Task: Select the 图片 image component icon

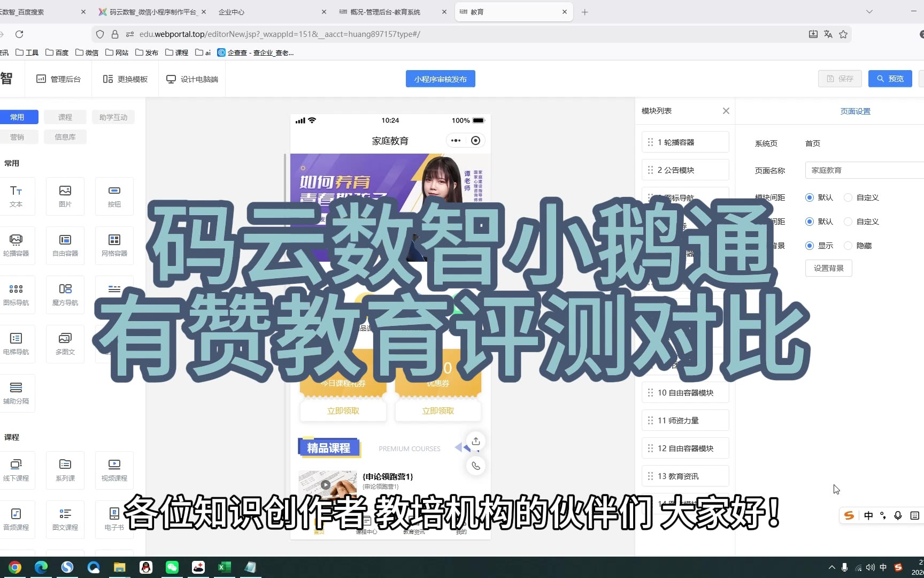Action: (x=65, y=196)
